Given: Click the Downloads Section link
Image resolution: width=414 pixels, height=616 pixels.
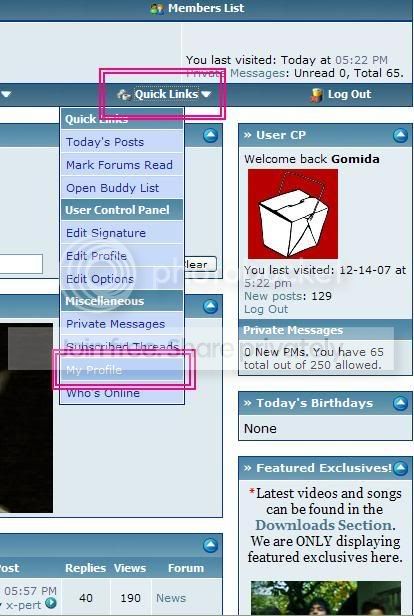Looking at the screenshot, I should (x=325, y=525).
